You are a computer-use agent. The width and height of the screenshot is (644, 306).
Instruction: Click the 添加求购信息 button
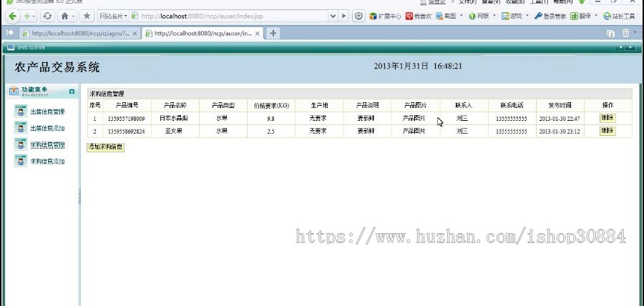click(x=106, y=147)
